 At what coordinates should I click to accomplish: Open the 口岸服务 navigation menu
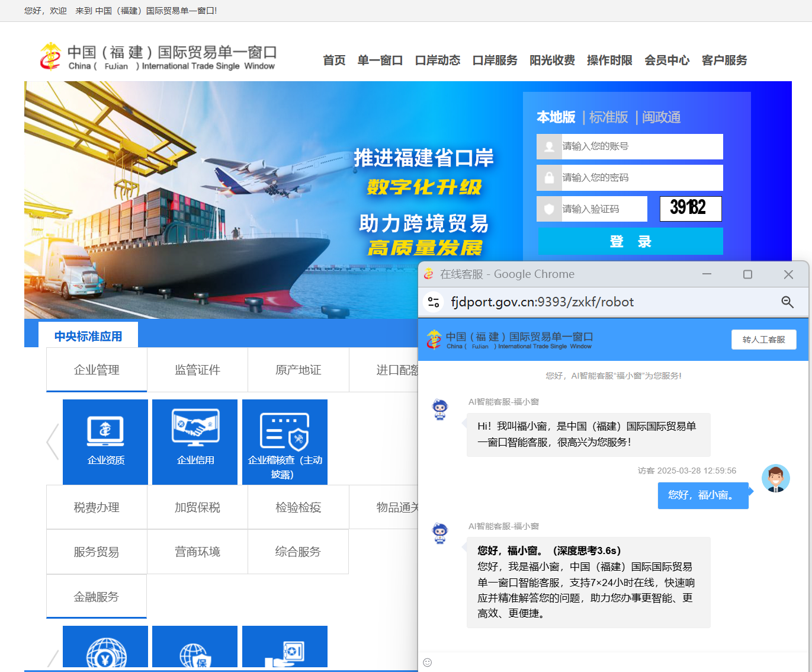coord(495,60)
